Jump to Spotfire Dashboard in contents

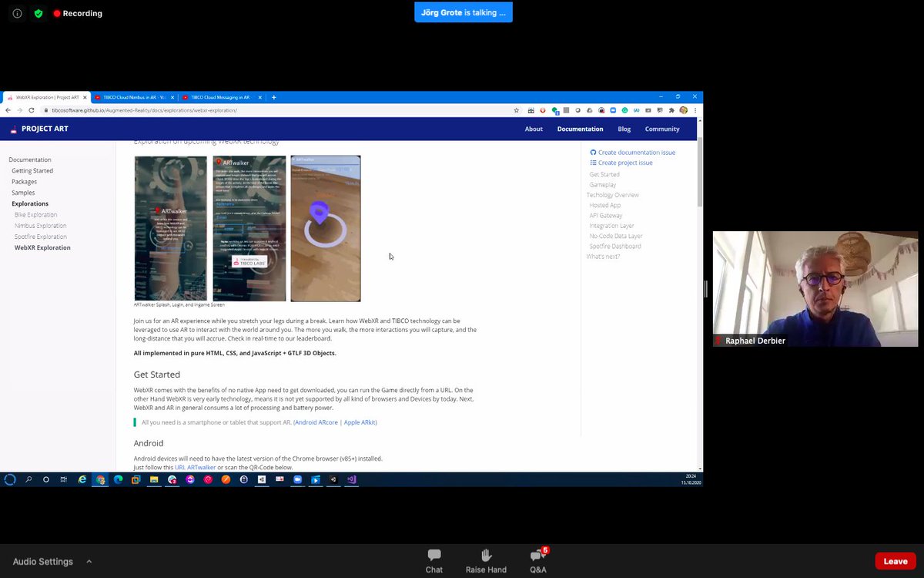click(x=615, y=247)
